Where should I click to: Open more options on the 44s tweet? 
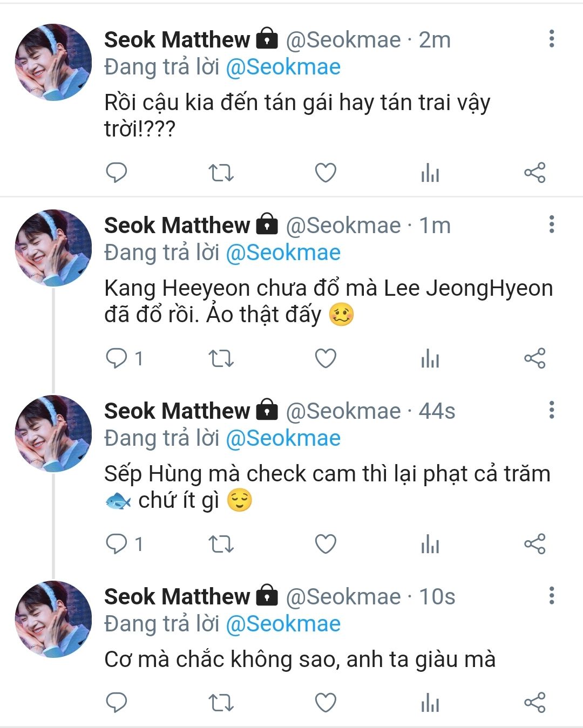click(x=551, y=410)
